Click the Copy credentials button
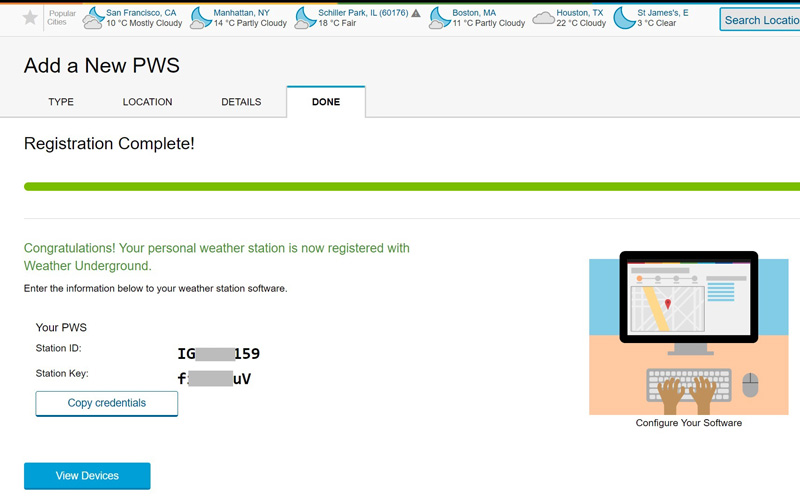 (x=107, y=404)
